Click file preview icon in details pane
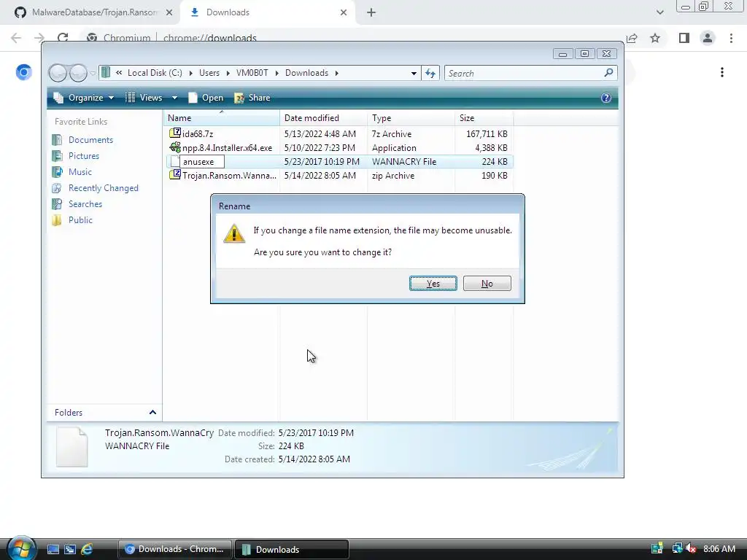The width and height of the screenshot is (747, 560). click(x=72, y=447)
